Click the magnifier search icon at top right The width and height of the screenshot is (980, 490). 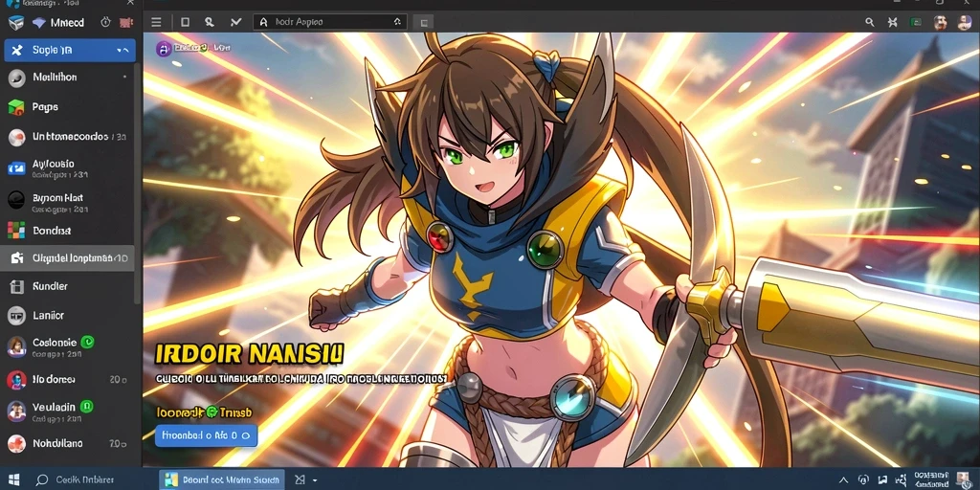pyautogui.click(x=869, y=23)
